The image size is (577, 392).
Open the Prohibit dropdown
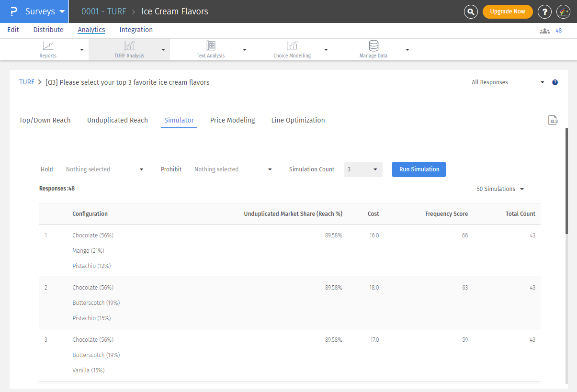[x=233, y=169]
